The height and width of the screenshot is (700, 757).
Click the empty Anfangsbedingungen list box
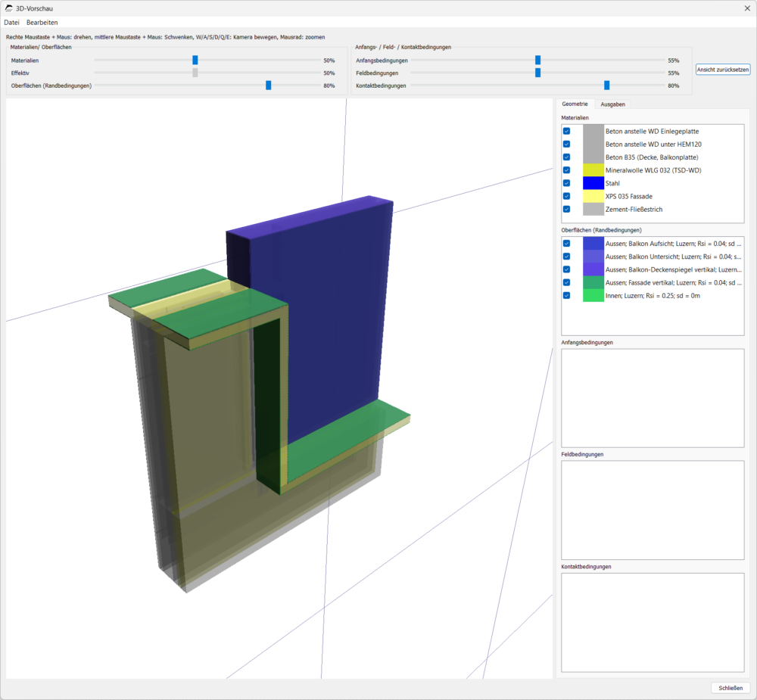coord(653,398)
